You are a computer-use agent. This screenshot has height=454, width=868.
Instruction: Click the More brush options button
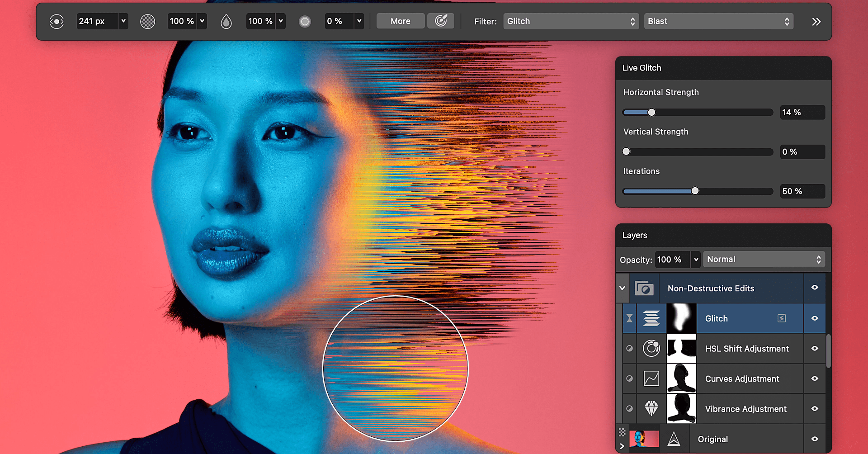[x=400, y=21]
